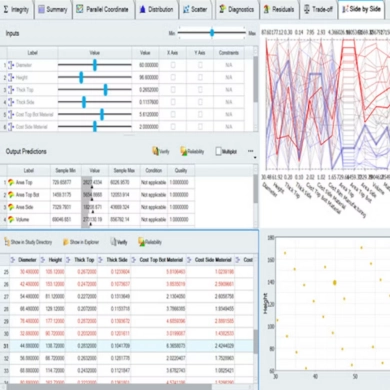Image resolution: width=390 pixels, height=390 pixels.
Task: Click Height value 81.120000 in row 27
Action: point(55,297)
